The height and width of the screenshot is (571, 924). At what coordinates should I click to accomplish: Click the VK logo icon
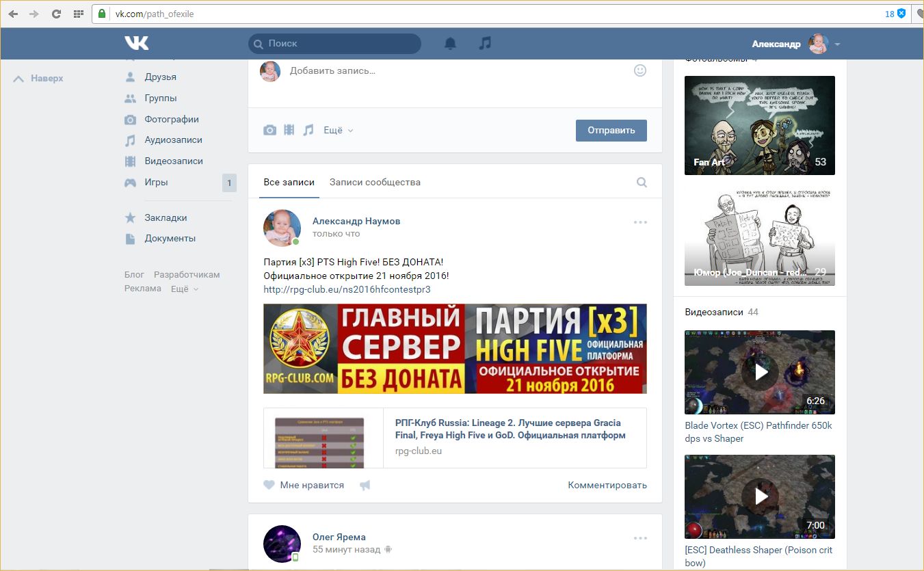[137, 43]
